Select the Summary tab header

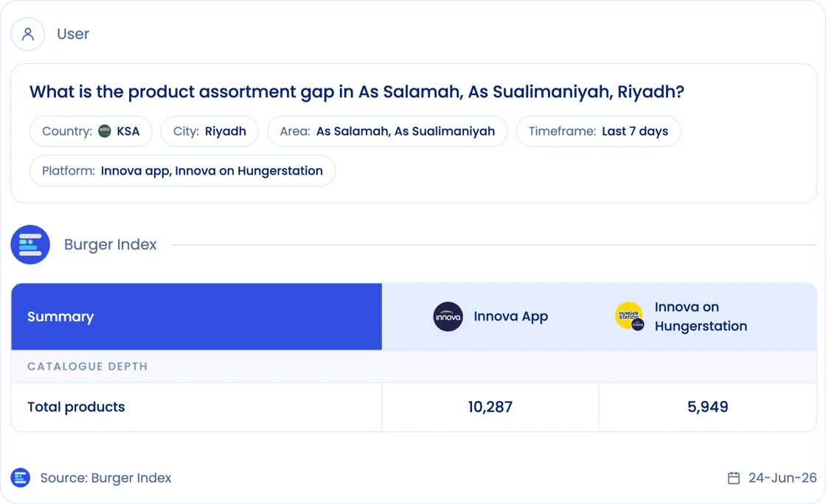click(x=196, y=317)
